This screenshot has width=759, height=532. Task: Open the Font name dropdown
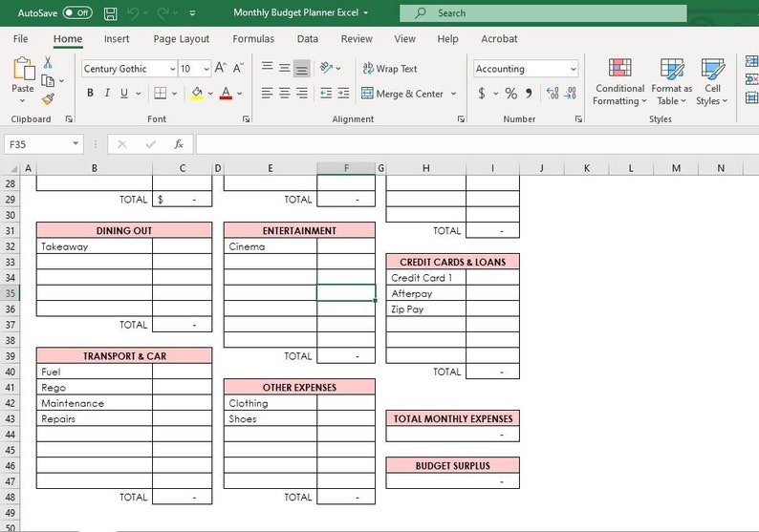(173, 69)
